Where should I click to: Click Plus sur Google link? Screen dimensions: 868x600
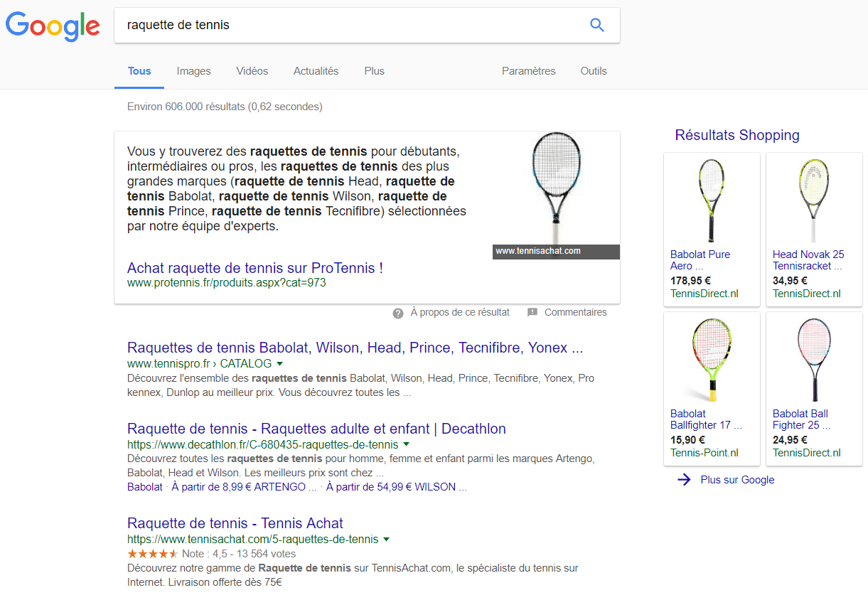(737, 480)
